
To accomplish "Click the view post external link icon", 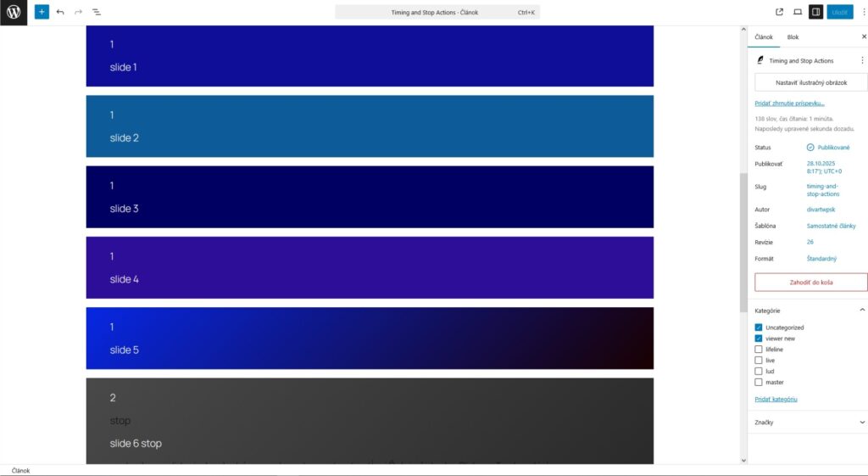I will click(780, 13).
